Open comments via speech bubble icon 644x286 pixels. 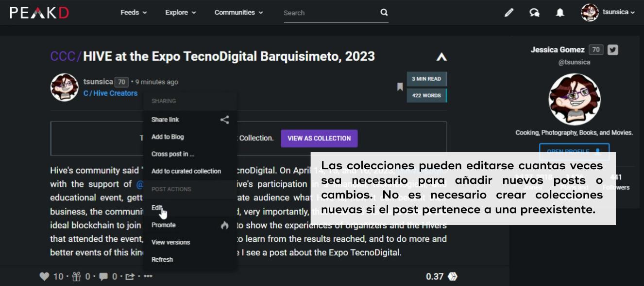point(103,277)
